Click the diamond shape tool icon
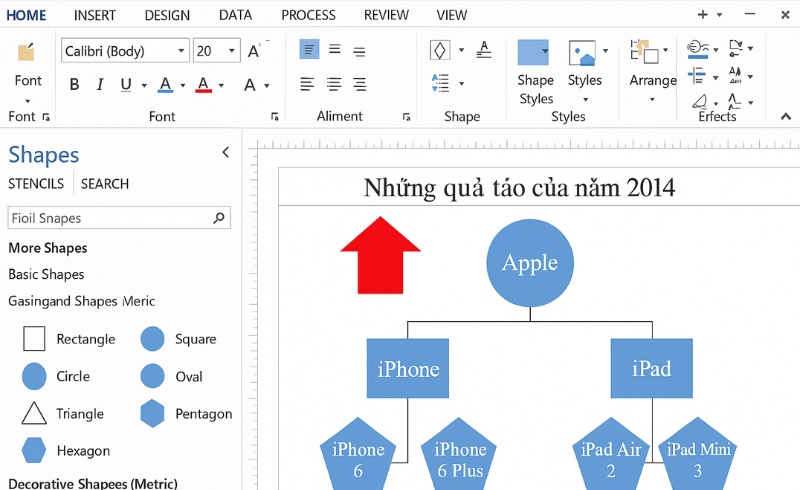The image size is (800, 490). point(440,50)
